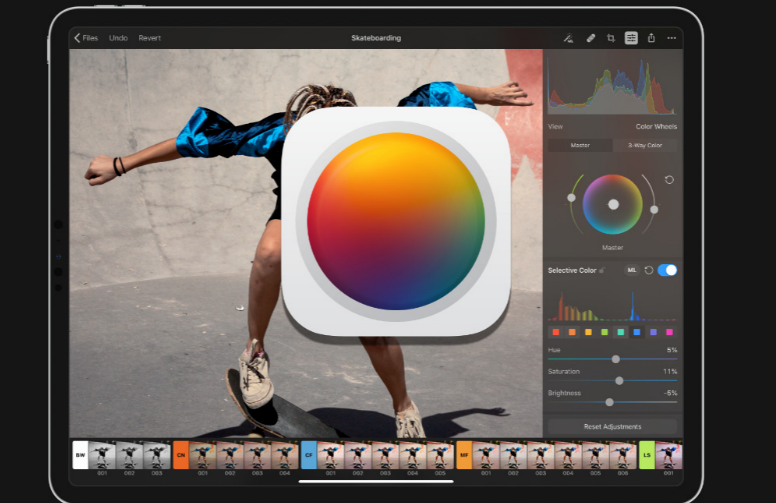Select the teal selective color swatch
The width and height of the screenshot is (776, 503).
(621, 332)
